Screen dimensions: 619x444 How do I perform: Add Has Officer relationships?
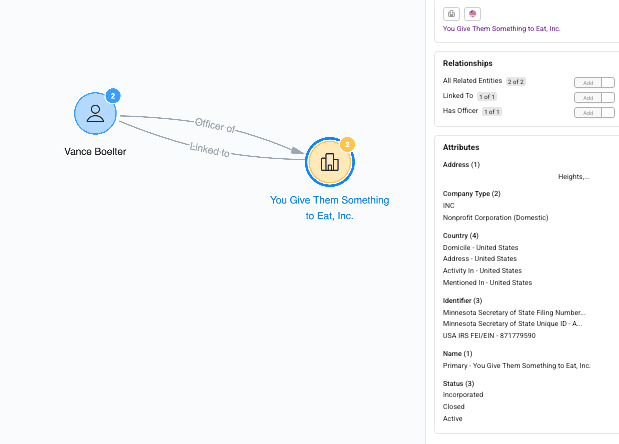click(588, 112)
